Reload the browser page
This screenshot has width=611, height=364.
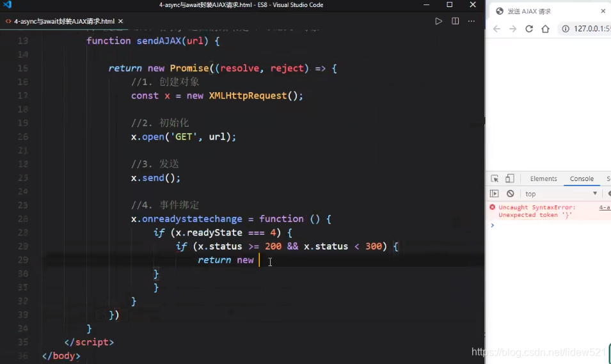point(529,29)
